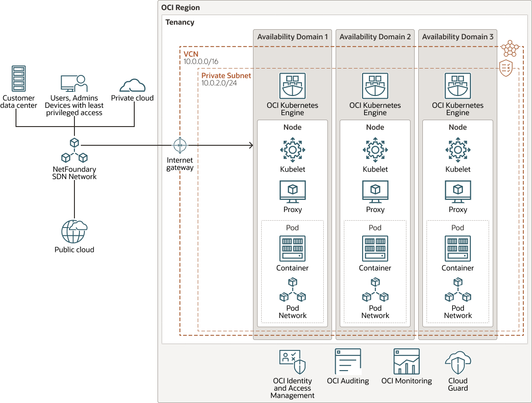This screenshot has height=403, width=532.
Task: Select the Kubelet gear icon in Availability Domain 2
Action: click(375, 150)
